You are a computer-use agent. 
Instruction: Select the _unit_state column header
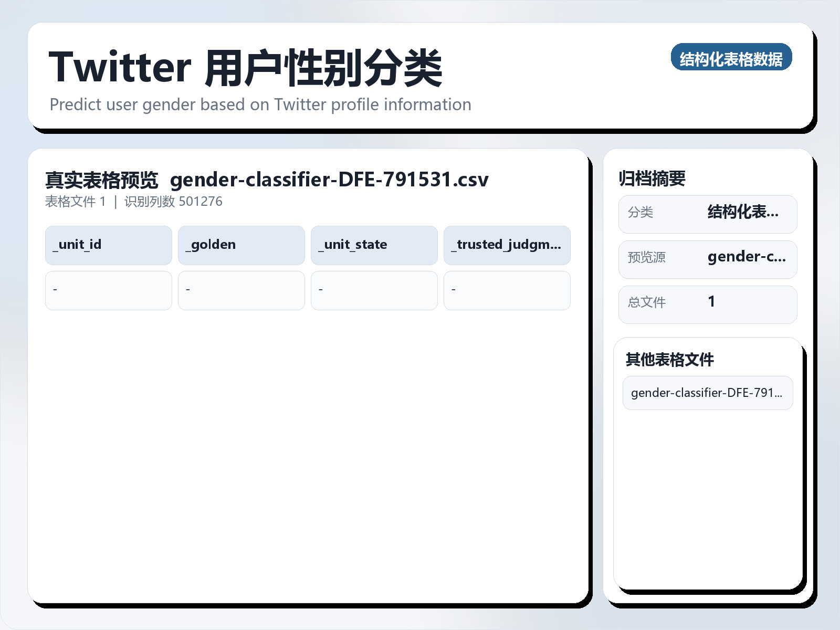coord(374,245)
